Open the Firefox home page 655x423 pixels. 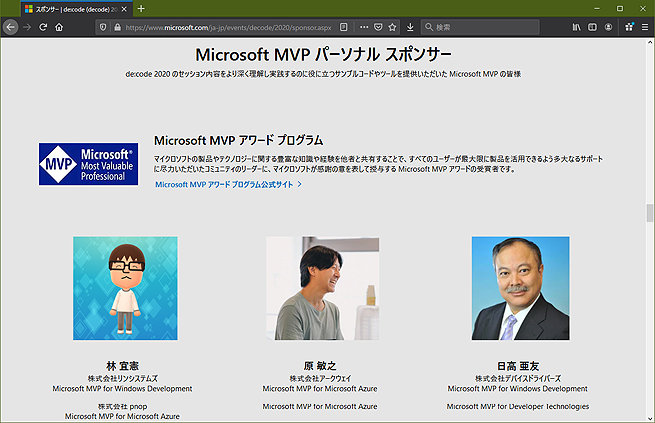click(x=60, y=27)
